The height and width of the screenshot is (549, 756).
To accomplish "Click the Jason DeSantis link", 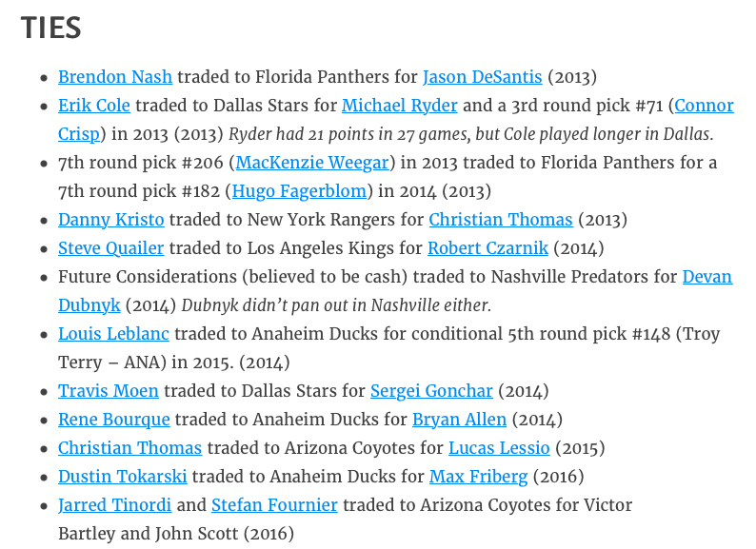I will [482, 77].
